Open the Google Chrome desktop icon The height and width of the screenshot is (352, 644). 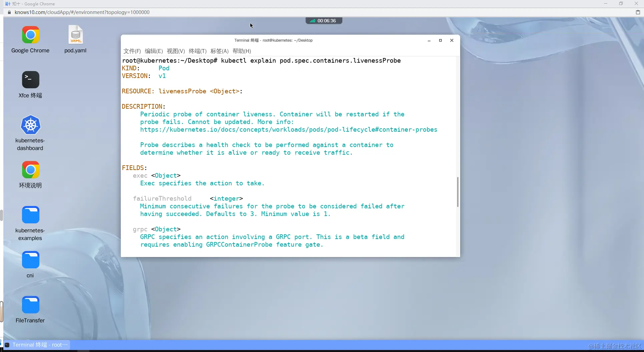click(x=30, y=35)
